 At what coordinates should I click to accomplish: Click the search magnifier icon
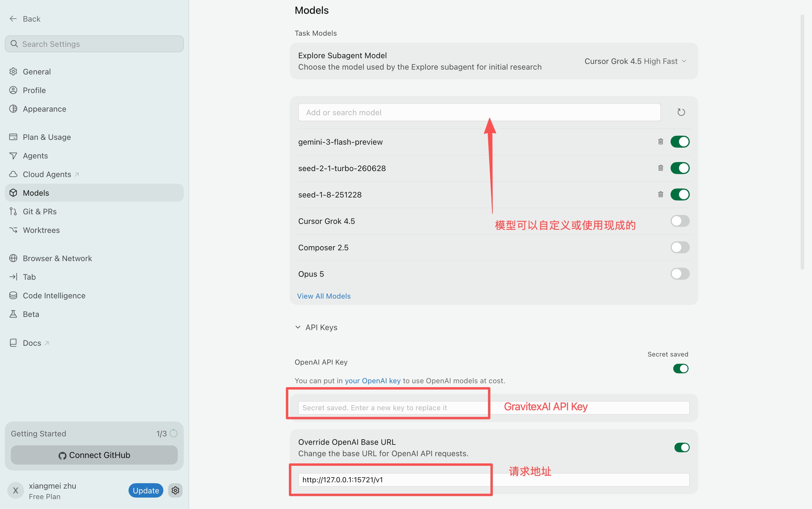coord(14,44)
